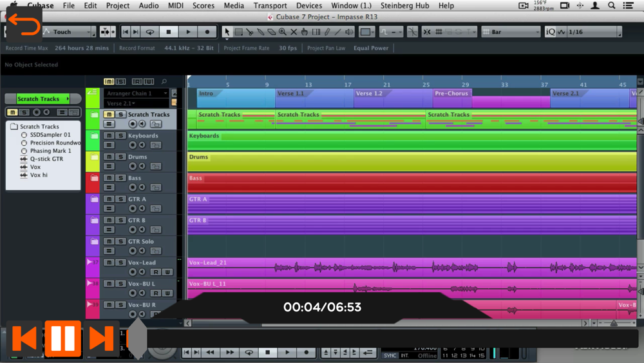Open the Devices menu
The height and width of the screenshot is (363, 644).
click(309, 5)
